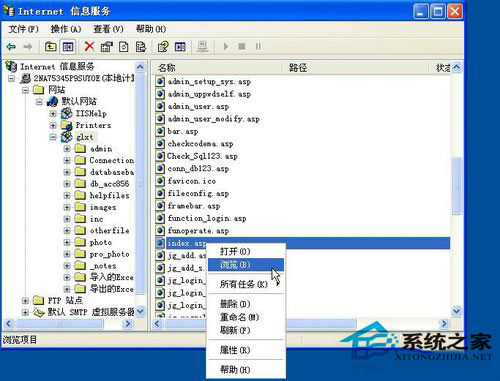
Task: Click the Refresh toolbar icon
Action: [x=124, y=47]
